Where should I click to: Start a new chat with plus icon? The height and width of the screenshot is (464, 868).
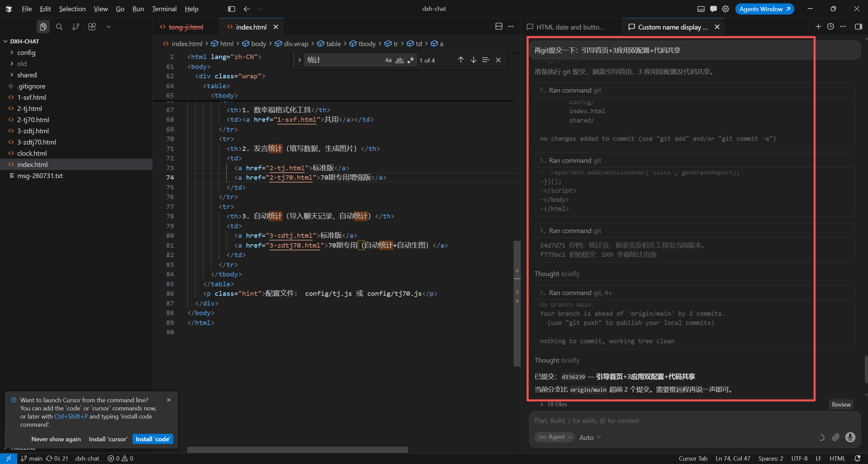[x=818, y=26]
